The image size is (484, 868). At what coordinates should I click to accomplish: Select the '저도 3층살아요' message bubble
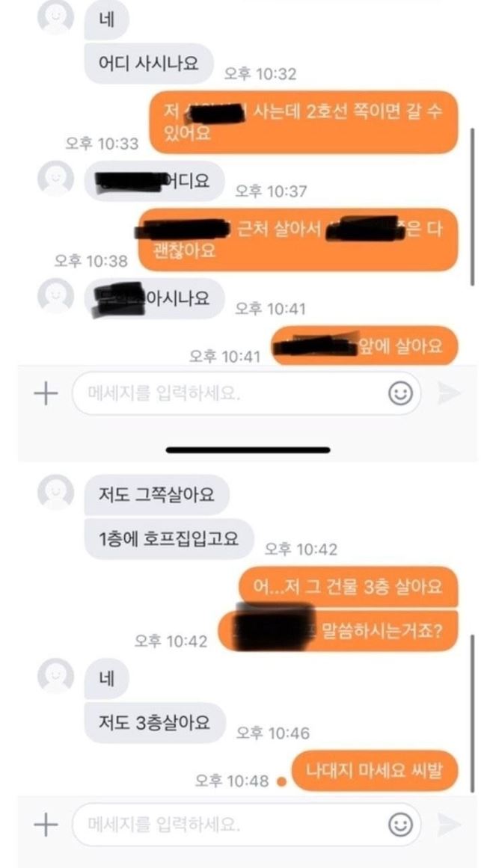(x=155, y=722)
